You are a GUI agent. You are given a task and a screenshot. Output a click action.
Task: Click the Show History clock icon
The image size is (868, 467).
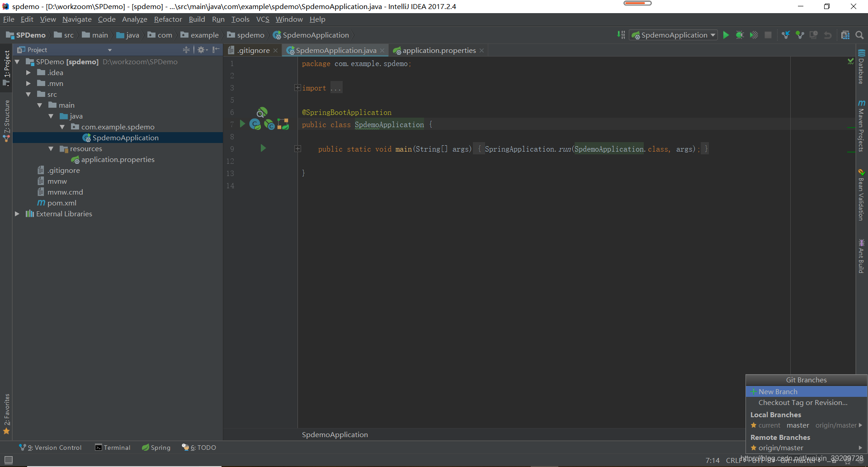coord(814,35)
